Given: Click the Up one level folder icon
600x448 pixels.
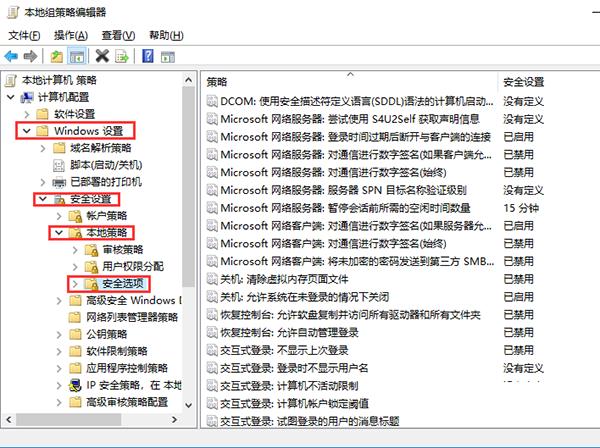Looking at the screenshot, I should click(57, 57).
